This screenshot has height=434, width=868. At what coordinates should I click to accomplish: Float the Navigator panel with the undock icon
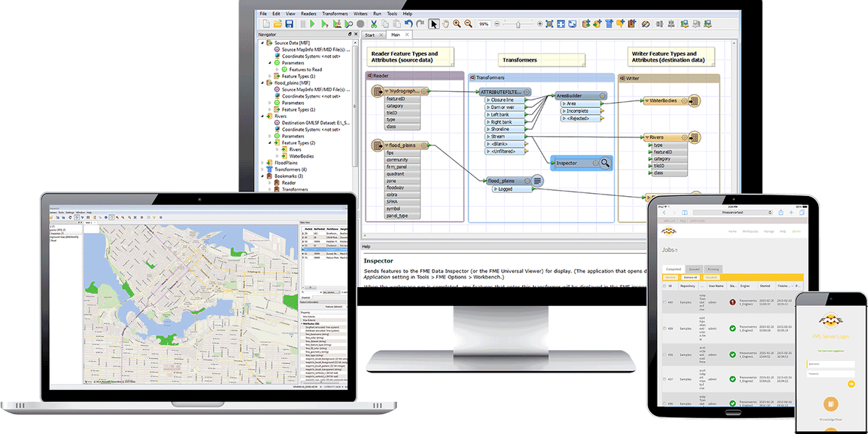point(349,35)
